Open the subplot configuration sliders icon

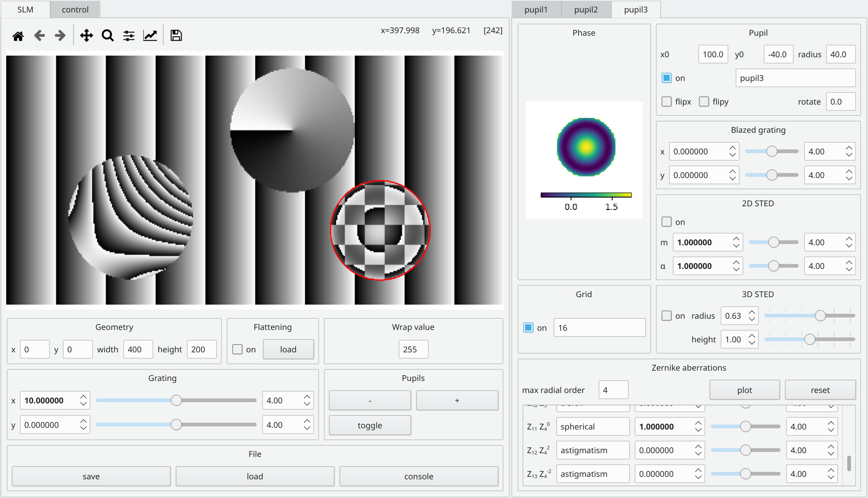coord(129,36)
